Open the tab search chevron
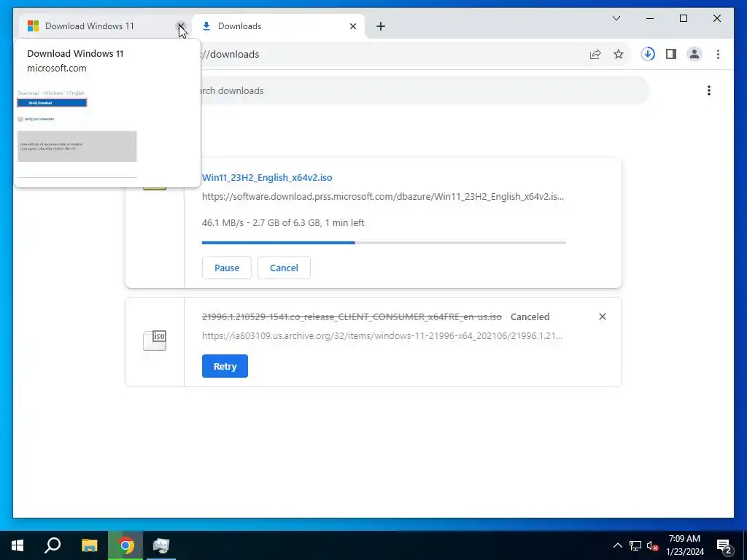The height and width of the screenshot is (560, 747). (616, 18)
